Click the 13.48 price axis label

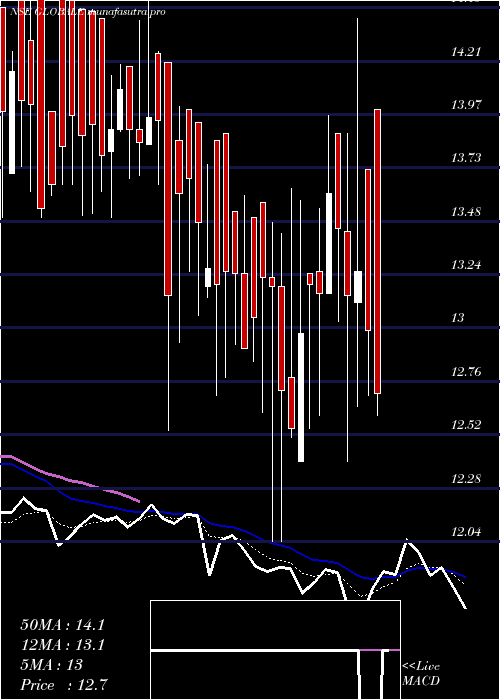click(466, 212)
